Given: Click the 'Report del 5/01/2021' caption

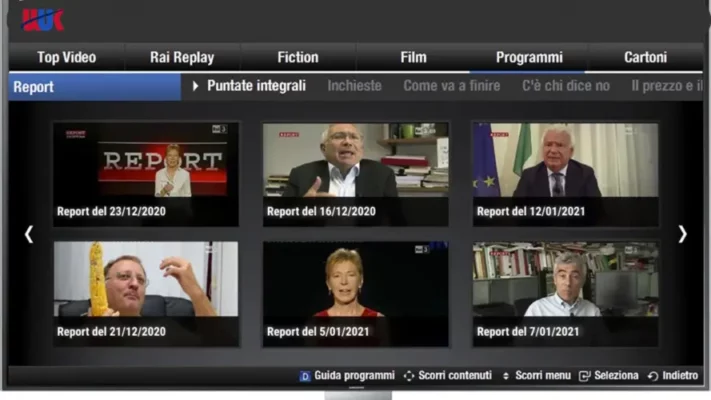Looking at the screenshot, I should (x=318, y=332).
